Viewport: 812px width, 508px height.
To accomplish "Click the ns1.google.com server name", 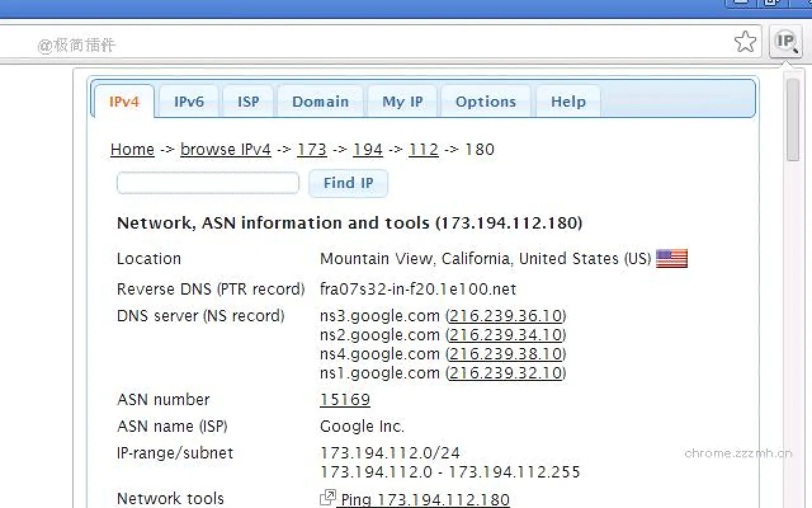I will tap(380, 373).
